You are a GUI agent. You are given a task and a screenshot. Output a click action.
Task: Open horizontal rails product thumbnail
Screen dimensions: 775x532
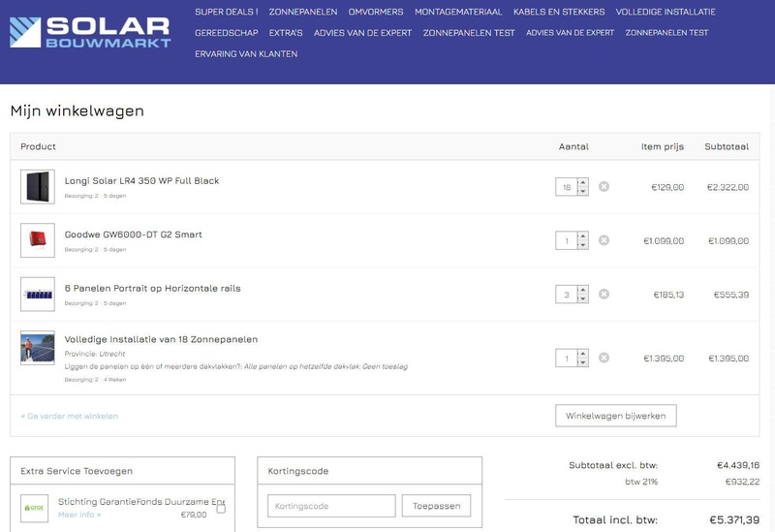[x=38, y=295]
